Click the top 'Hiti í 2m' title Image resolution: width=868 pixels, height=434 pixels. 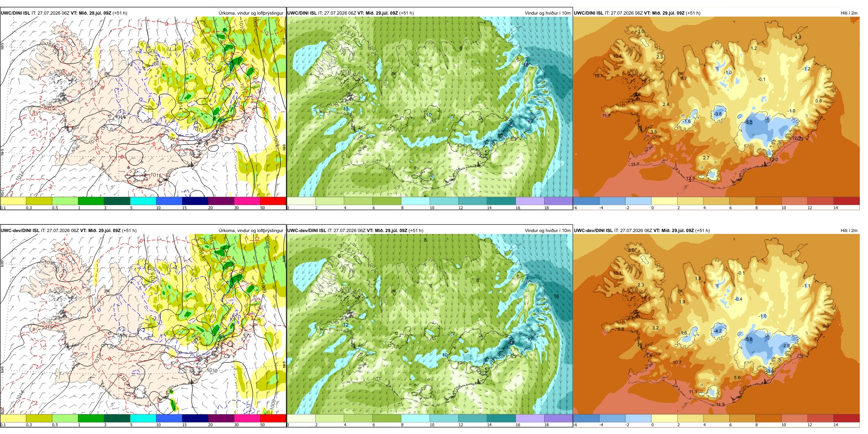[x=849, y=13]
